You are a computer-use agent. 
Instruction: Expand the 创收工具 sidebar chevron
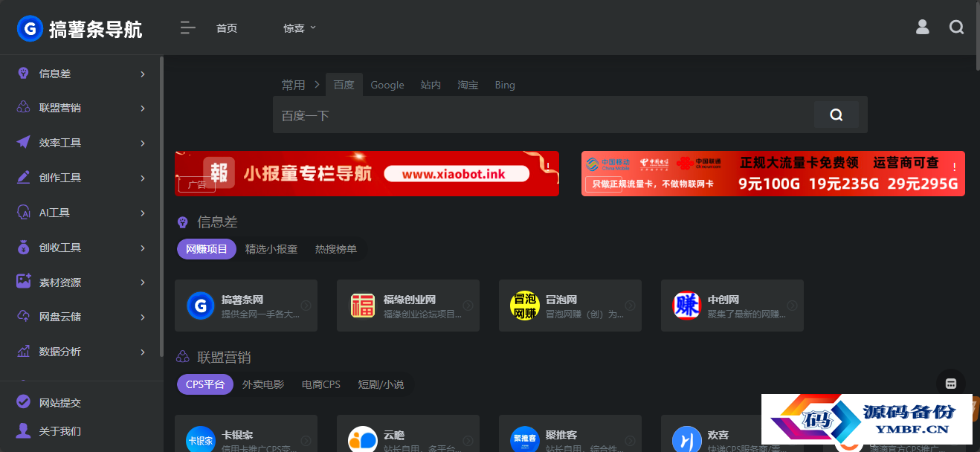143,248
